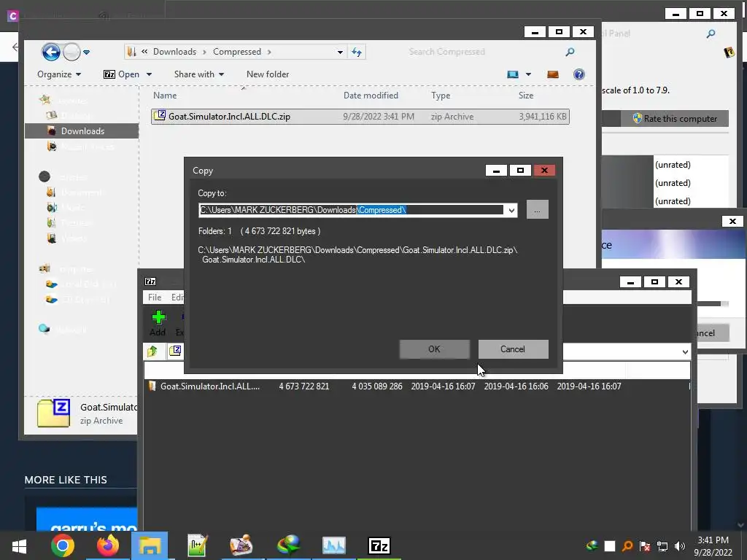
Task: Click the Explorer back arrow button
Action: coord(51,52)
